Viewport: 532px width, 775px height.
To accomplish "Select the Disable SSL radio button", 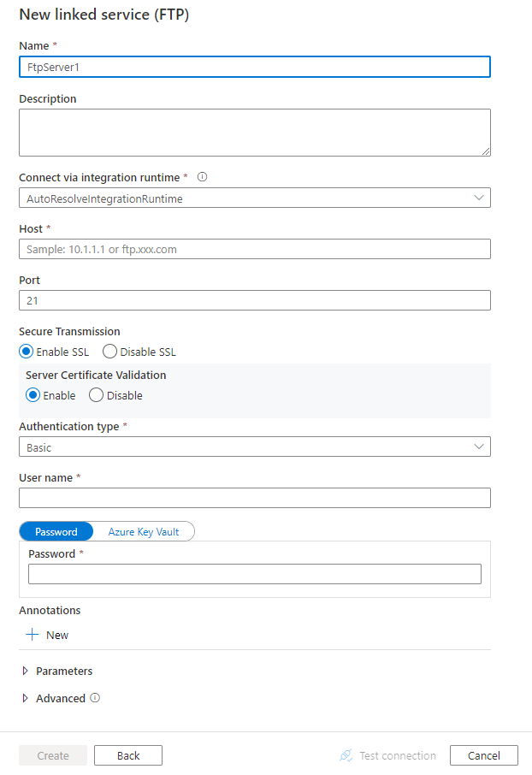I will point(109,351).
